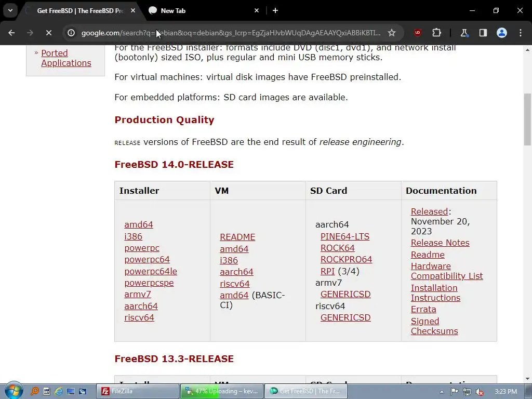Image resolution: width=532 pixels, height=399 pixels.
Task: Open a new tab with plus button
Action: 275,10
